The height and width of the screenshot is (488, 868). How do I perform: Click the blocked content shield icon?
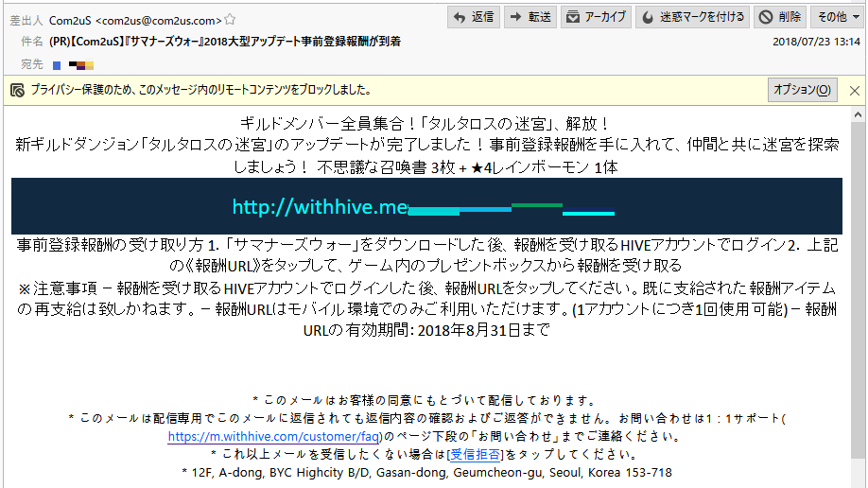coord(17,90)
